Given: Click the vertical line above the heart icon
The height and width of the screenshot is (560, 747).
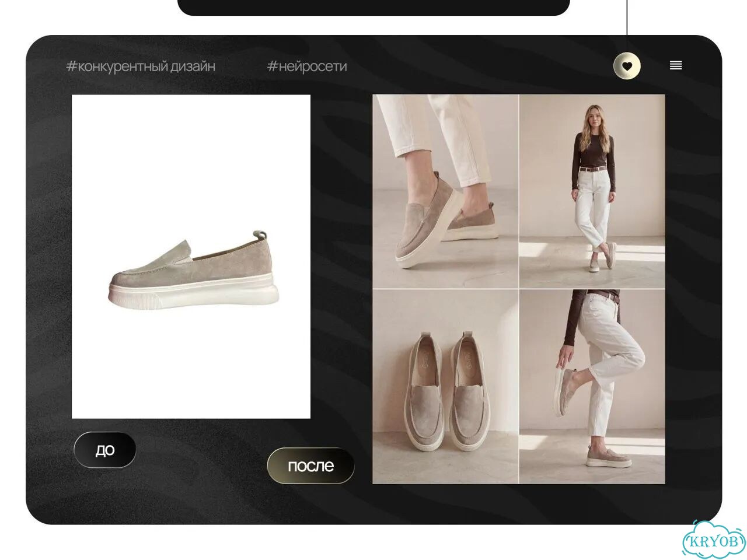Looking at the screenshot, I should [x=627, y=26].
